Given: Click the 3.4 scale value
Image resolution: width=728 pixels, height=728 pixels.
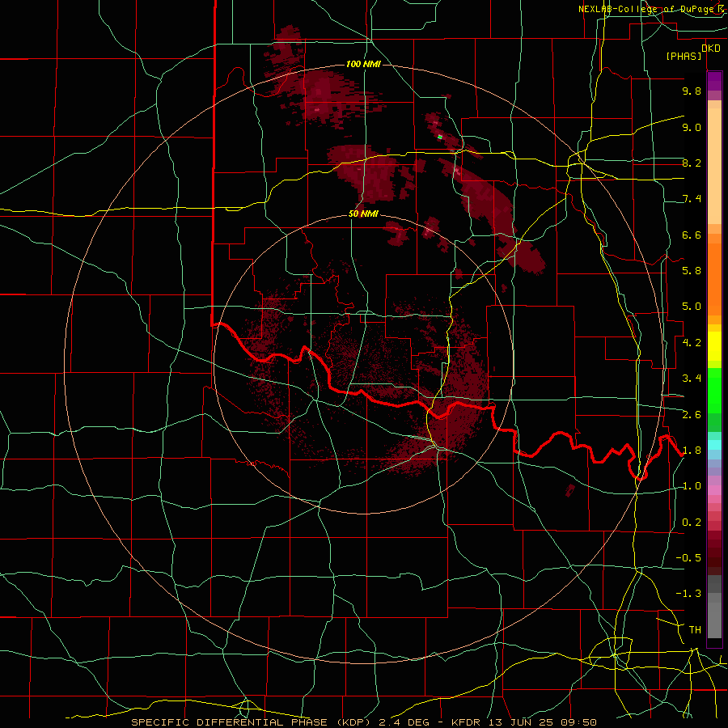Looking at the screenshot, I should tap(692, 379).
